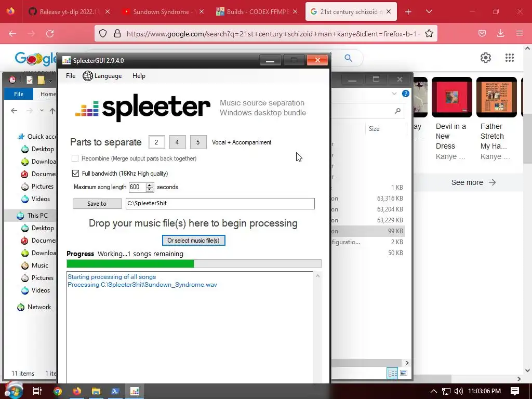Select 4 parts to separate

click(177, 142)
